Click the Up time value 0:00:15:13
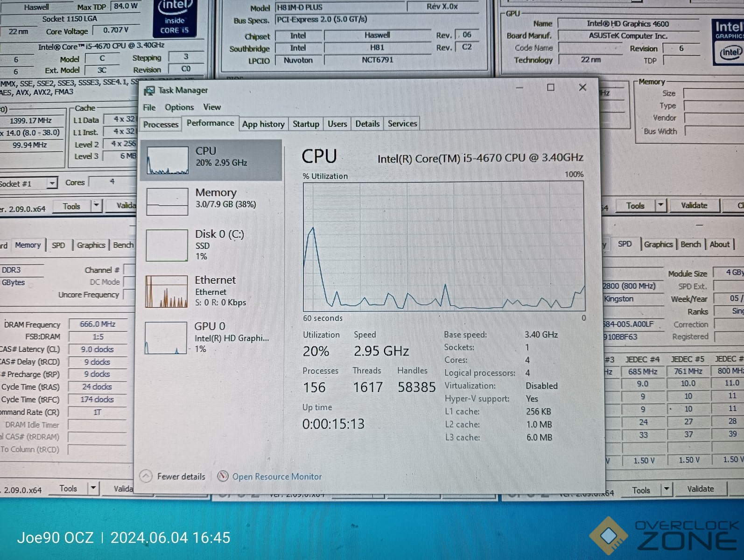 (333, 424)
